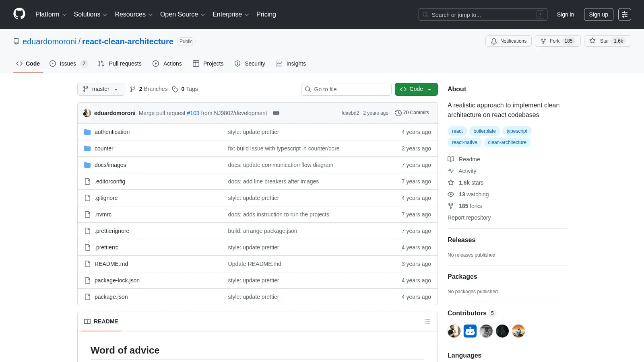Viewport: 644px width, 362px height.
Task: Click the package.json file icon
Action: [87, 297]
